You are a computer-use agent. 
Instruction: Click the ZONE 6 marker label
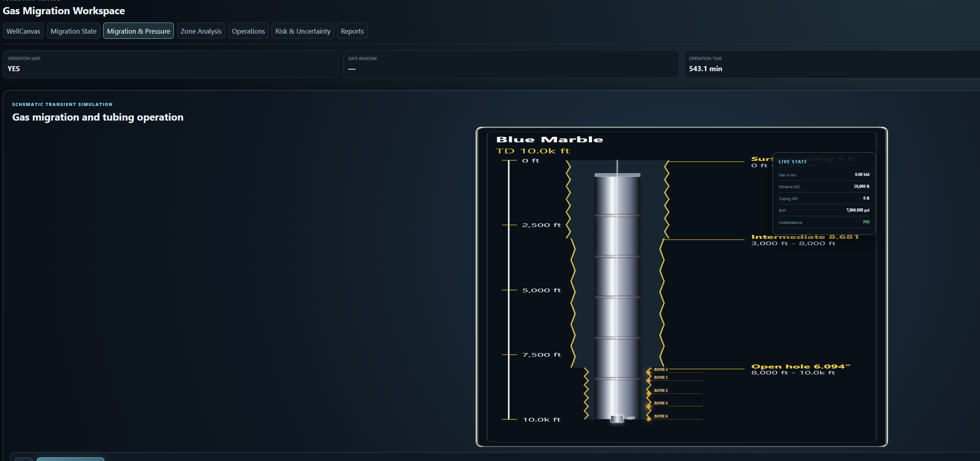pyautogui.click(x=661, y=416)
